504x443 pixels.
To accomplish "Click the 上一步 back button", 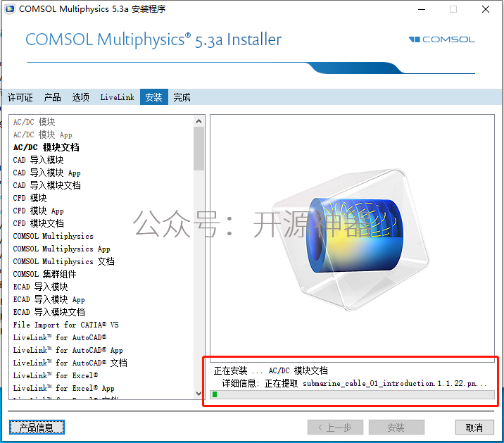I will 335,428.
